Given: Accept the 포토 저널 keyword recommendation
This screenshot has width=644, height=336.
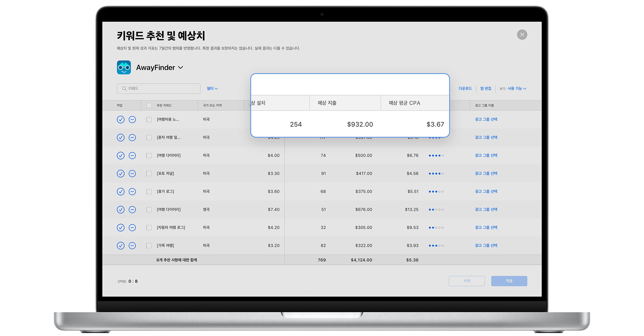Looking at the screenshot, I should pos(121,174).
